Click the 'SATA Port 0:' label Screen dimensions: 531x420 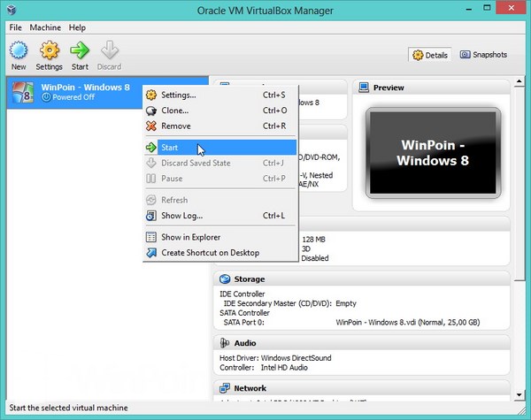[x=244, y=322]
